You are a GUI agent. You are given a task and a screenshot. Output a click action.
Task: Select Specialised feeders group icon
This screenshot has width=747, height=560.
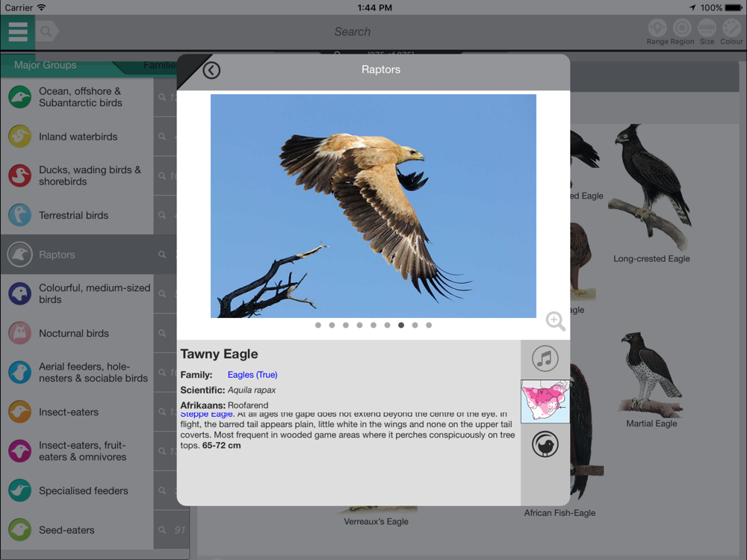pyautogui.click(x=19, y=491)
